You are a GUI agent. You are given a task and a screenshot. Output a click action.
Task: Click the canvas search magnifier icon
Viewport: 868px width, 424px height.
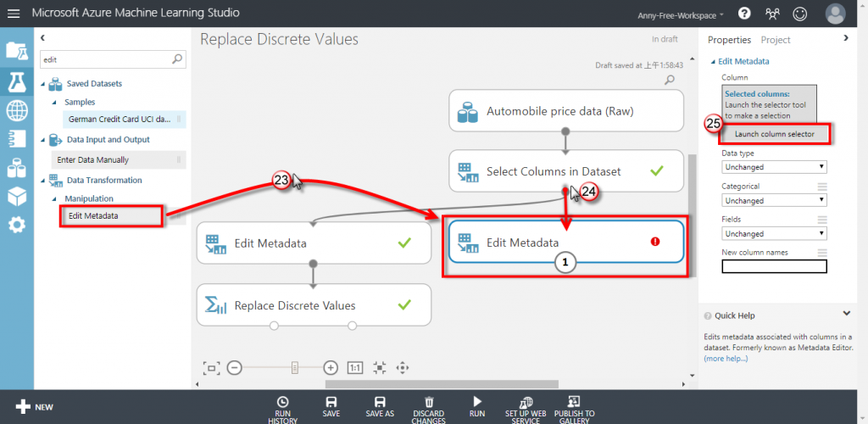[670, 80]
